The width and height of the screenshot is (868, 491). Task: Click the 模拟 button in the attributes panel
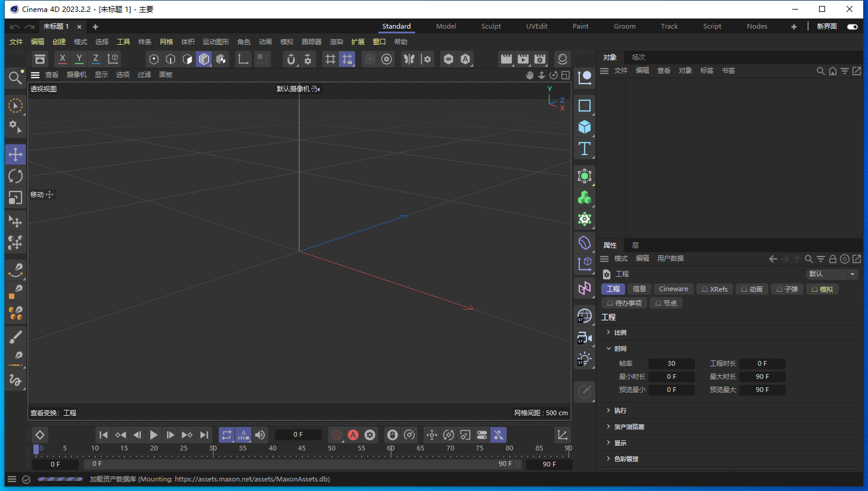point(822,289)
